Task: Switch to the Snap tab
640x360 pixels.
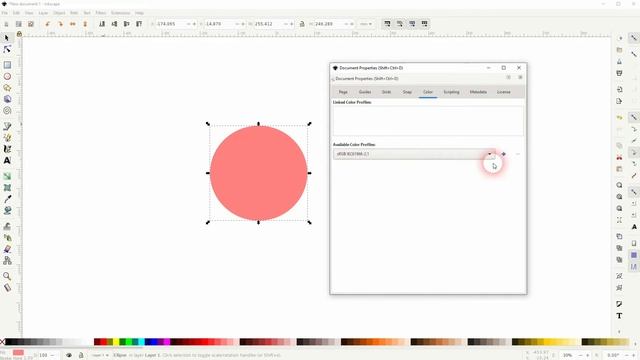Action: [407, 92]
